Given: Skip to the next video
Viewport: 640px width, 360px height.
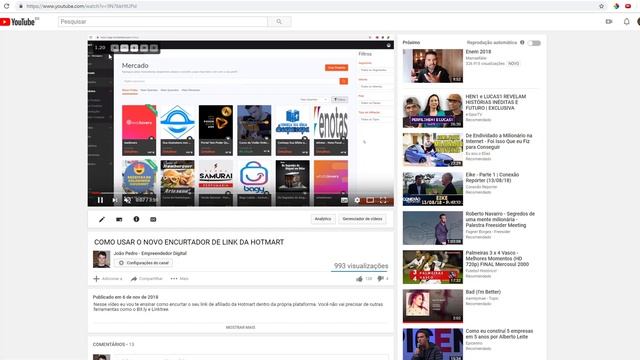Looking at the screenshot, I should click(x=115, y=200).
